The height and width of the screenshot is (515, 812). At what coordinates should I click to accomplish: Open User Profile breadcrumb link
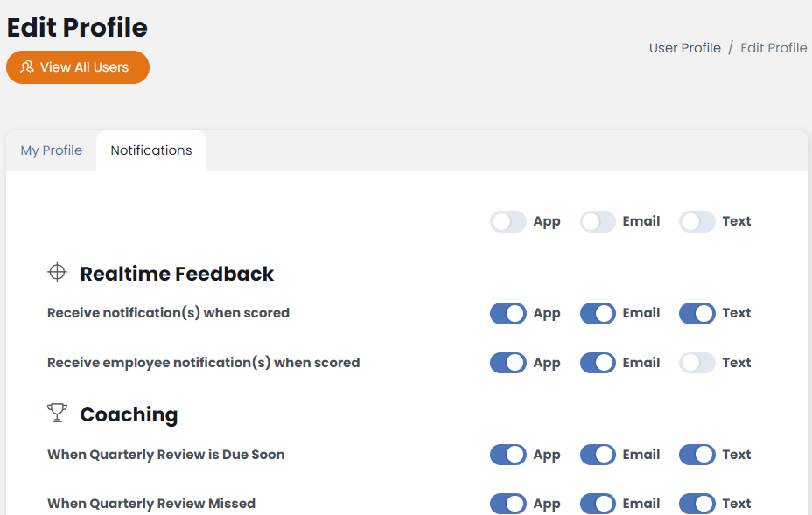(684, 48)
